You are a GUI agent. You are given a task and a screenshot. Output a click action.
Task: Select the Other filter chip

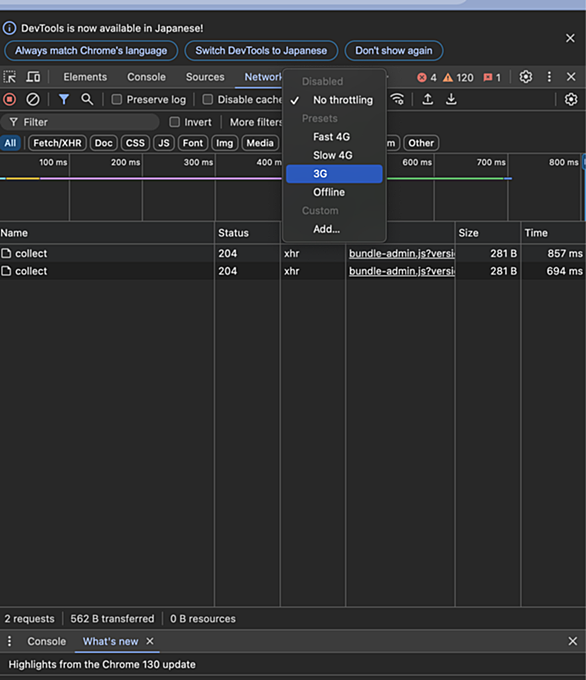[421, 143]
